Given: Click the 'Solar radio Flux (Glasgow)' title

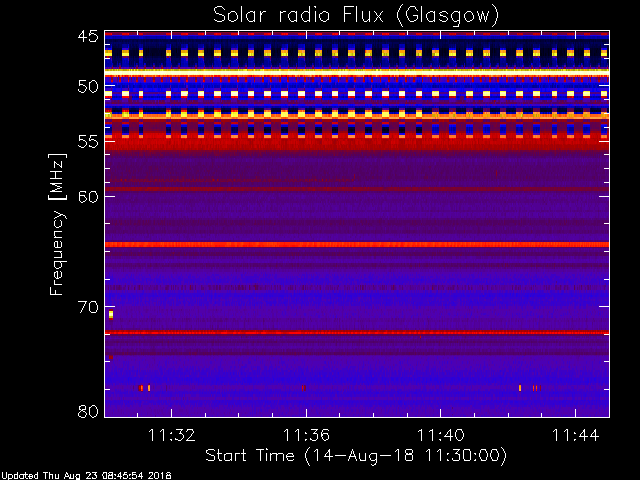Looking at the screenshot, I should (356, 16).
